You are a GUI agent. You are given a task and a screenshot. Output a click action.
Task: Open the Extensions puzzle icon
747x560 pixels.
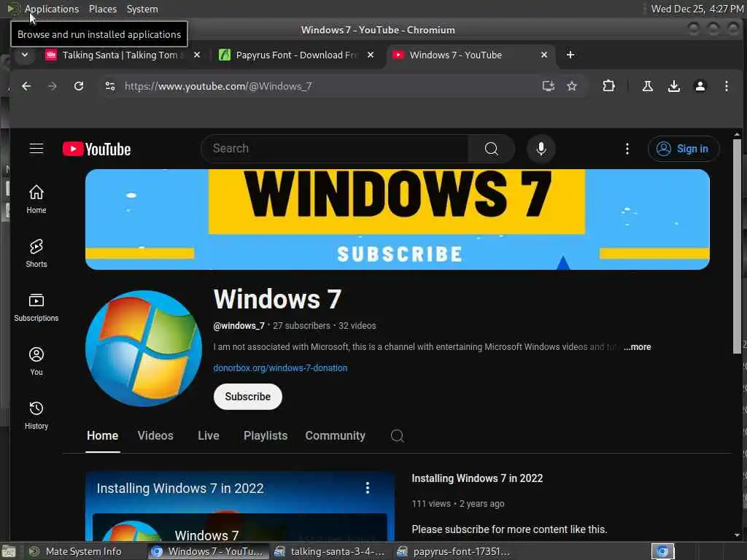point(608,86)
